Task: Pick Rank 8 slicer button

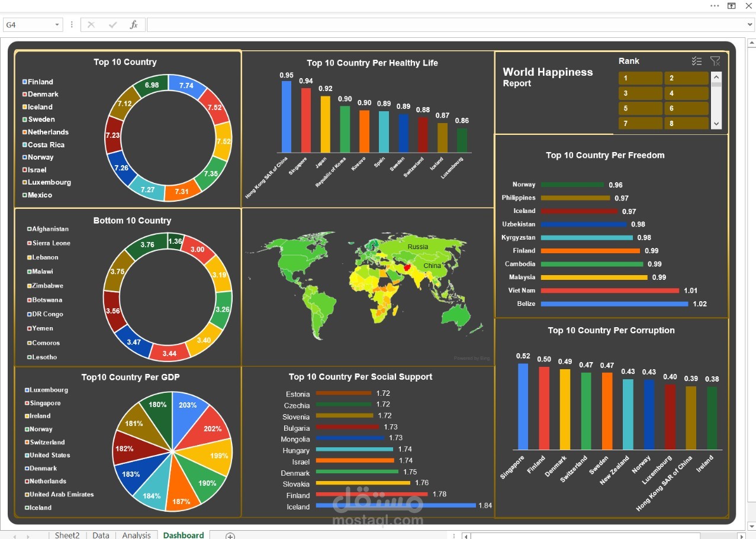Action: [x=686, y=123]
